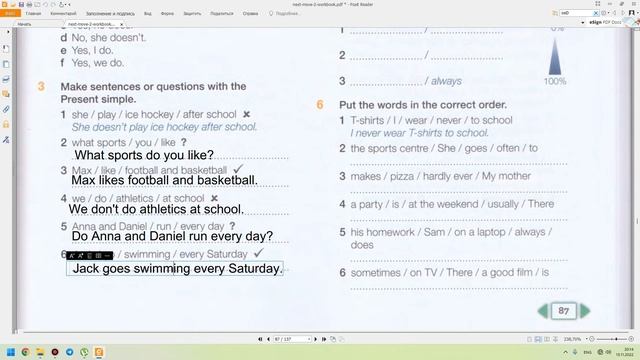This screenshot has height=360, width=640.
Task: Click the page 87 number box
Action: [x=564, y=311]
